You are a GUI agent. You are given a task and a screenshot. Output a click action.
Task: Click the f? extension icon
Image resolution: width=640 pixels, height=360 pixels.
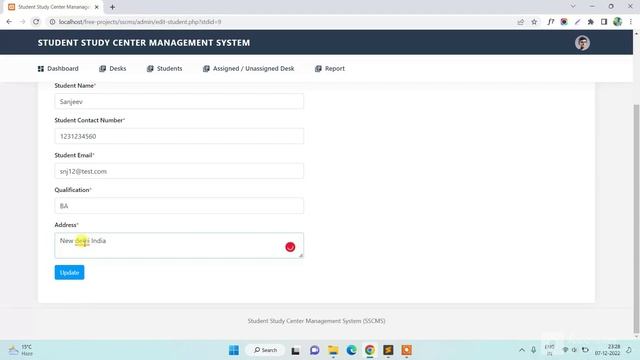pos(550,22)
